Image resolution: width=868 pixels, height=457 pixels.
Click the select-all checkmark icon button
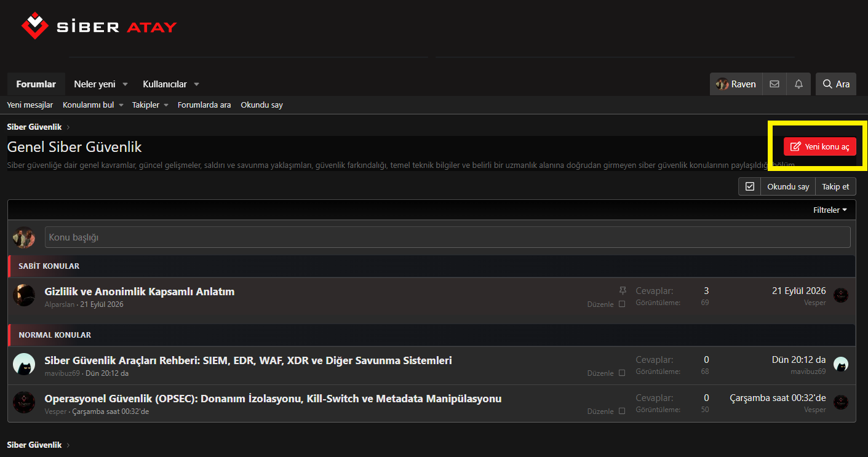click(749, 186)
